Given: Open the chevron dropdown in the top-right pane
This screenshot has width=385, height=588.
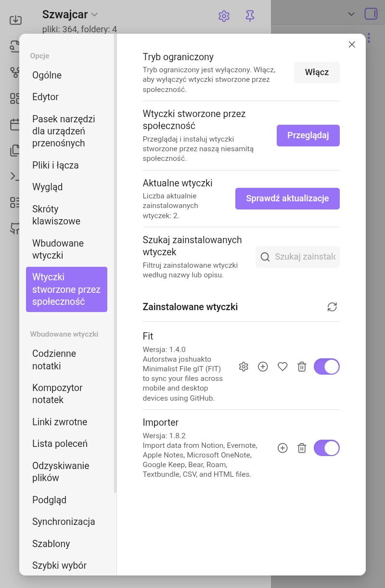Looking at the screenshot, I should [x=351, y=14].
